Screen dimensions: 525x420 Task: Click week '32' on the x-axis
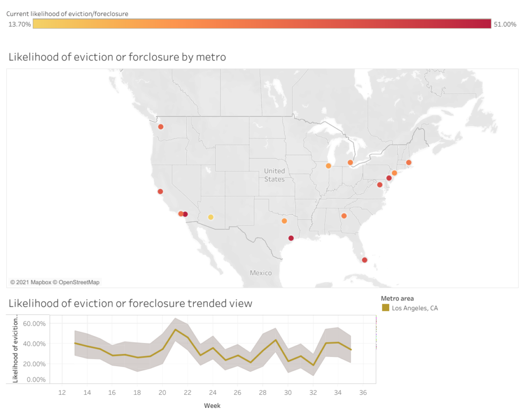(313, 392)
